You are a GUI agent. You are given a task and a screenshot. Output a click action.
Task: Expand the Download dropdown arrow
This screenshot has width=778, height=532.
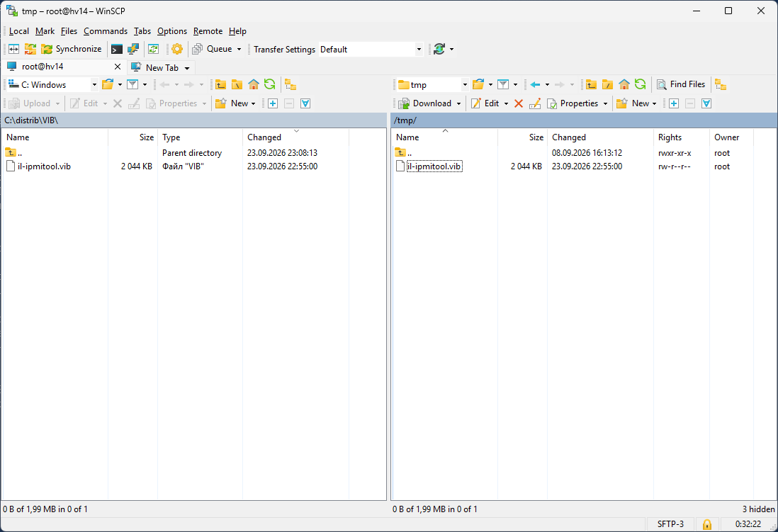click(459, 103)
